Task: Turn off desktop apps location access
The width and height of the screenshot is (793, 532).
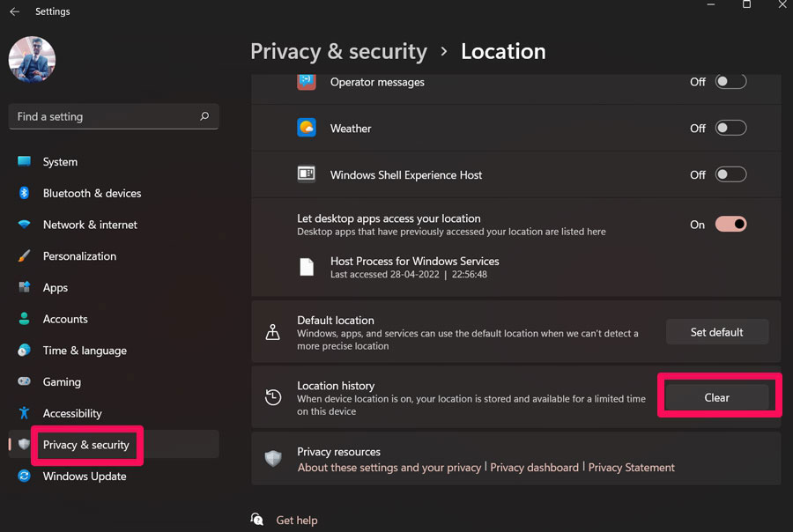Action: (x=730, y=224)
